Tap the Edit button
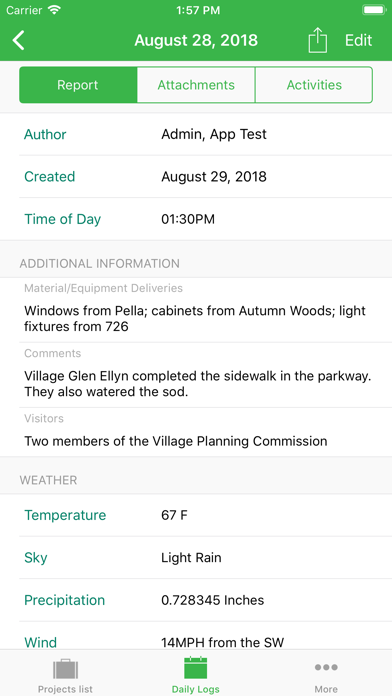 coord(359,40)
